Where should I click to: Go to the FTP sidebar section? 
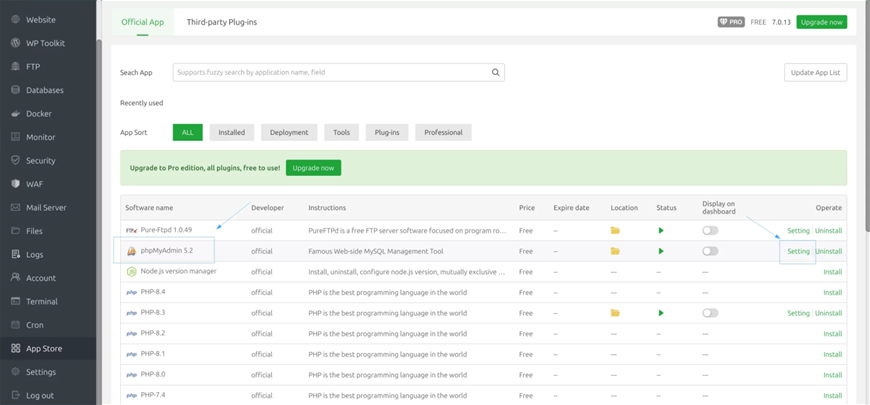(33, 67)
